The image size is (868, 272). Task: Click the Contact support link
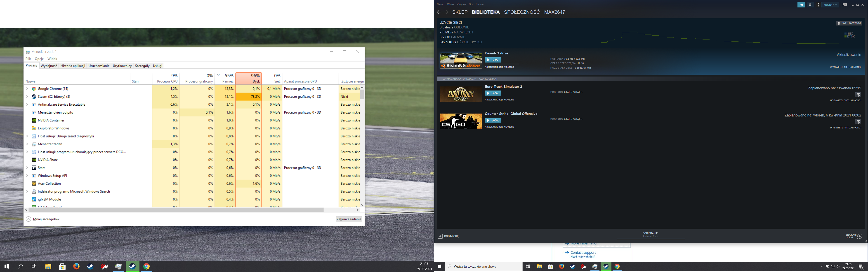[583, 253]
